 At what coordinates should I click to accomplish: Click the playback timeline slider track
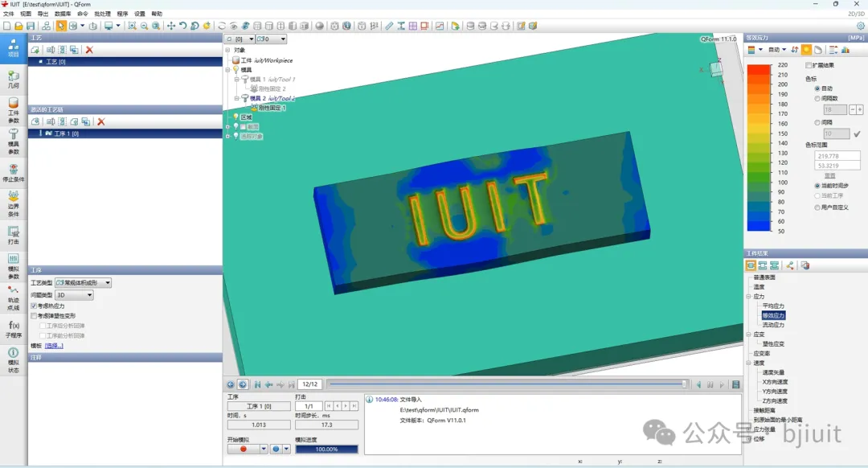click(506, 384)
